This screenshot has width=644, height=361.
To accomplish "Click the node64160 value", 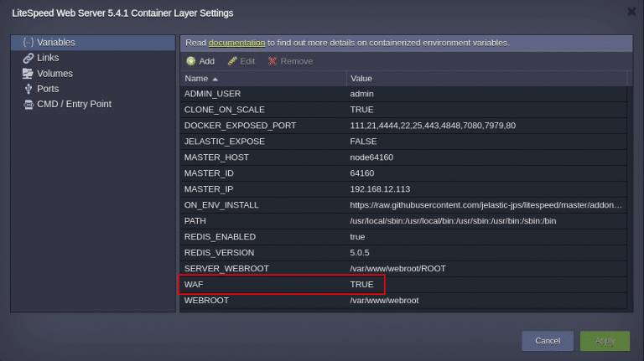I will 371,157.
